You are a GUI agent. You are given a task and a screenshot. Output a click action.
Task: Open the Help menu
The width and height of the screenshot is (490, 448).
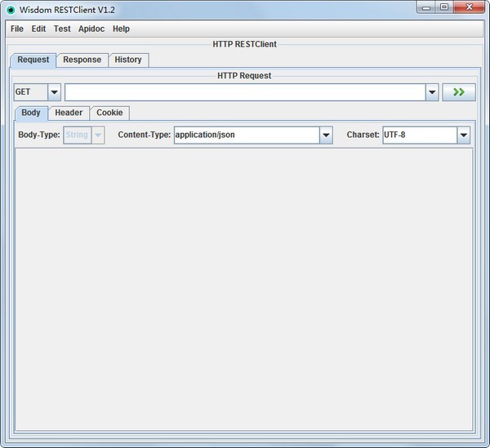[x=121, y=29]
